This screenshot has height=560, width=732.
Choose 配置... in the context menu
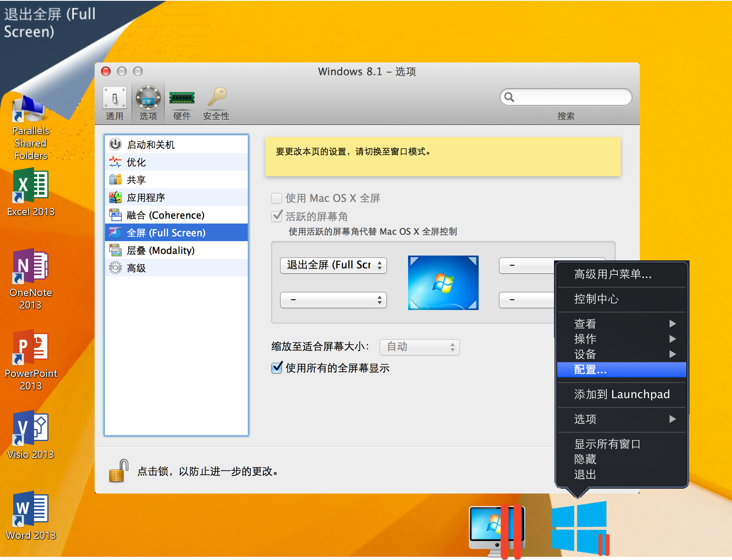[x=622, y=370]
